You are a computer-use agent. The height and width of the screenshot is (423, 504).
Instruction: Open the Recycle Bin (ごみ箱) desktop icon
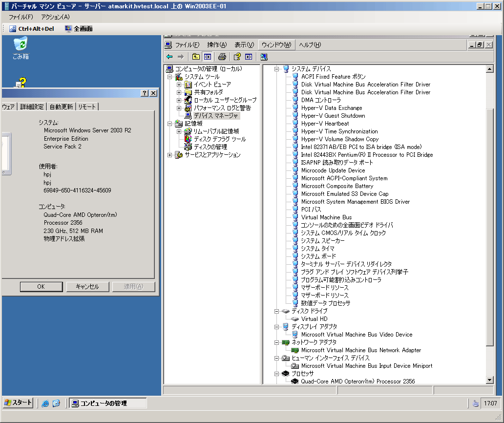[21, 48]
